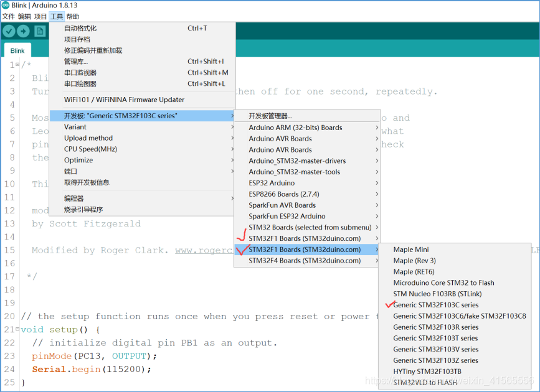Expand the 编程器 programmer submenu

coord(143,198)
